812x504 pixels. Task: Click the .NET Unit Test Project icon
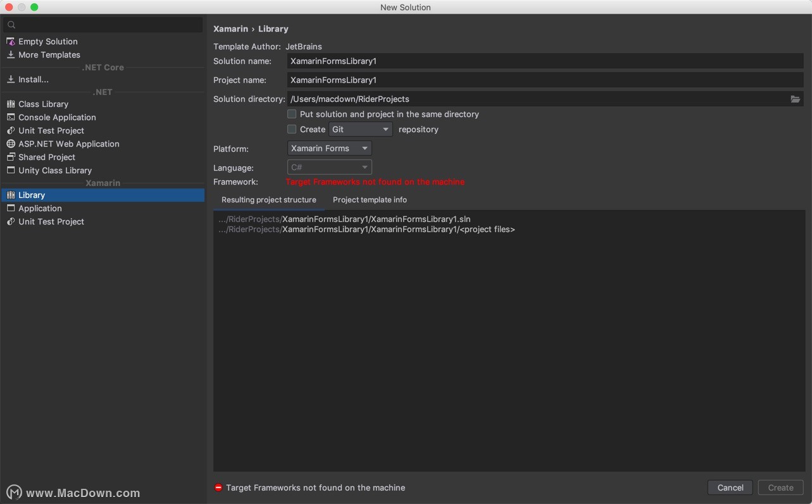pos(11,130)
